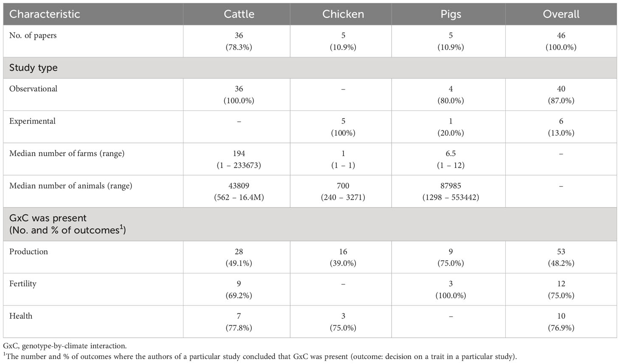Viewport: 620px width, 364px height.
Task: Click the footnote about number of outcomes
Action: (260, 356)
